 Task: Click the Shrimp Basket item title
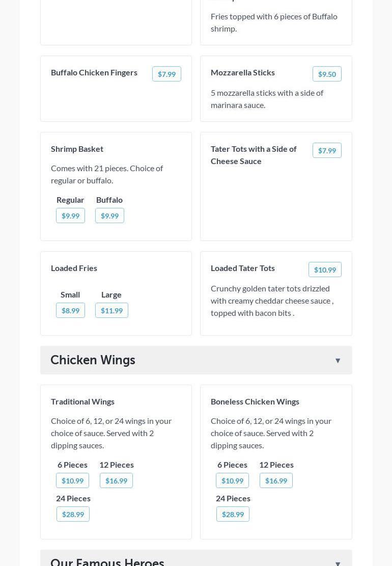point(77,149)
